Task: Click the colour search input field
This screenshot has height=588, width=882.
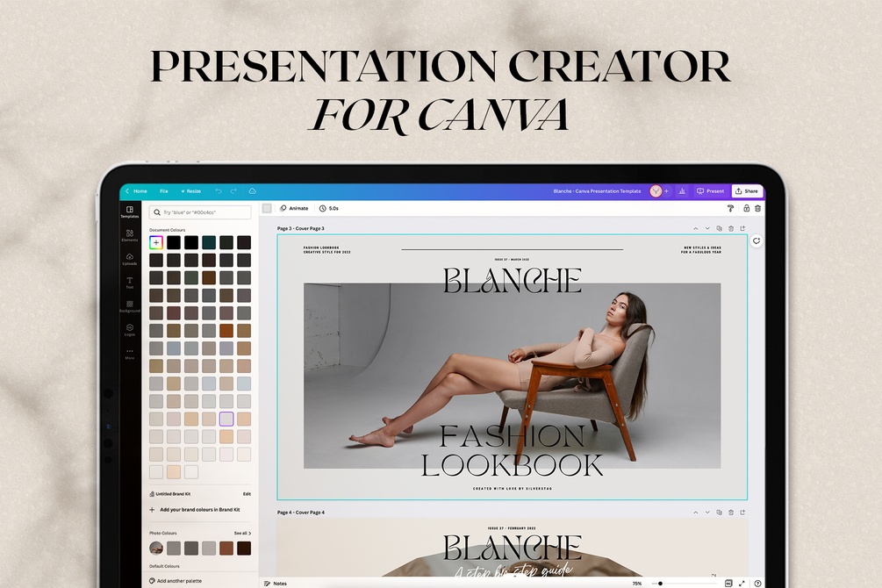Action: click(200, 212)
